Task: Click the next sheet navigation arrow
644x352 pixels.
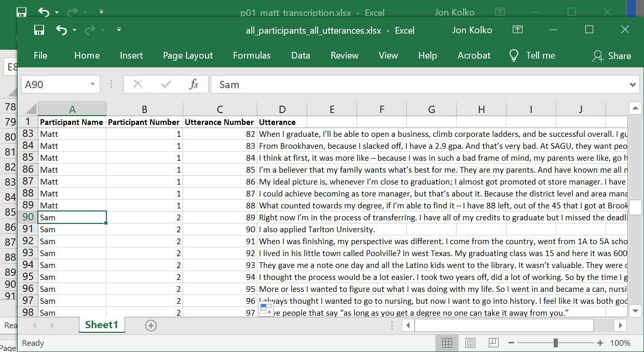Action: 52,325
